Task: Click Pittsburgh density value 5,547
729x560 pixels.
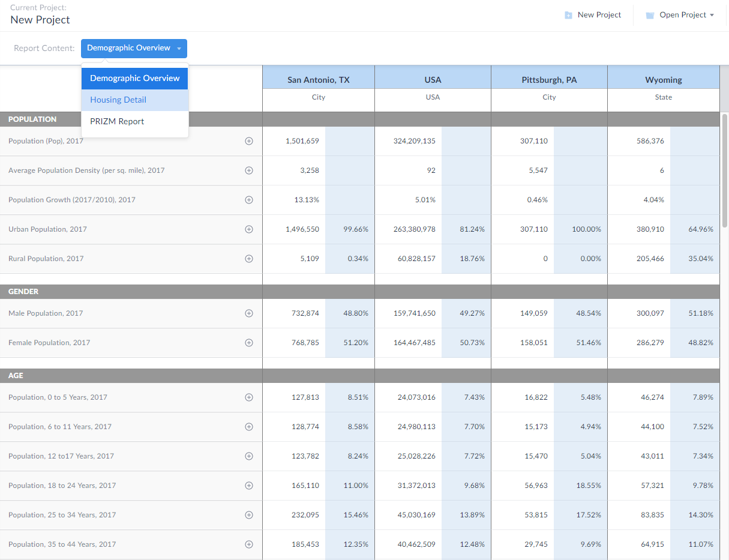Action: click(x=538, y=170)
